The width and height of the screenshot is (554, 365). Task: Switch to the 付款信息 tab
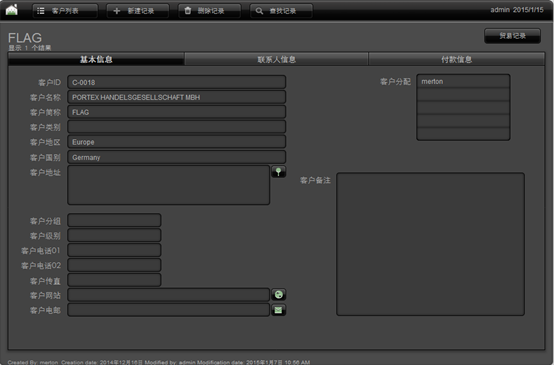pos(456,59)
